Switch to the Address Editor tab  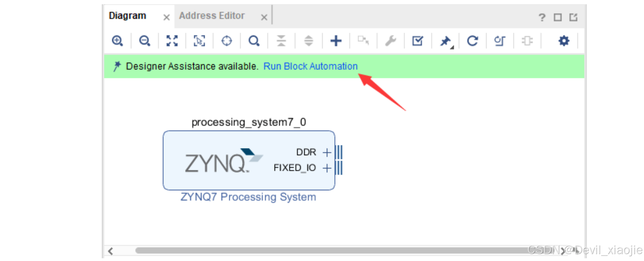pyautogui.click(x=212, y=16)
